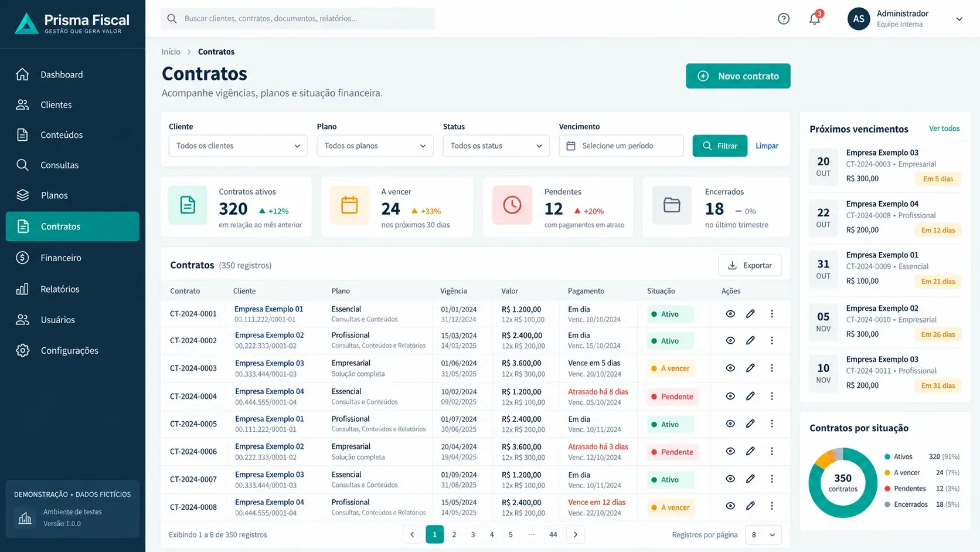Image resolution: width=980 pixels, height=552 pixels.
Task: Click the Limpar link
Action: point(767,146)
